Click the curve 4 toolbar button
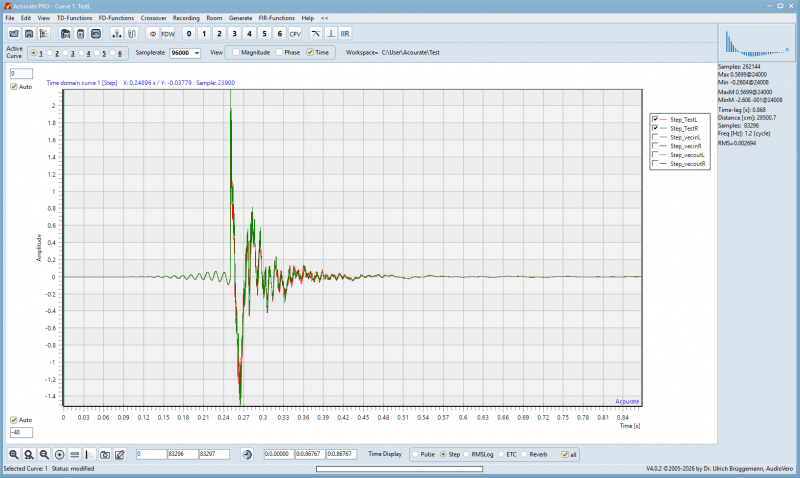 (x=249, y=34)
